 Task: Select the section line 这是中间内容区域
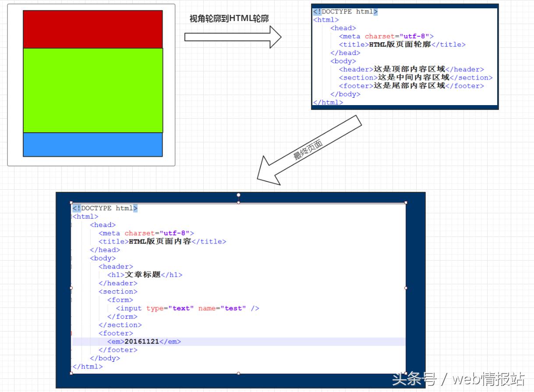[x=415, y=78]
